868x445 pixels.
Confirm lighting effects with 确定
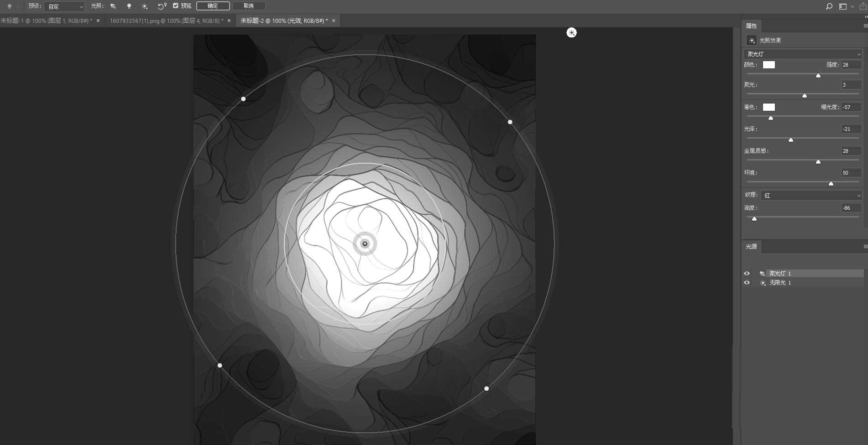click(213, 6)
